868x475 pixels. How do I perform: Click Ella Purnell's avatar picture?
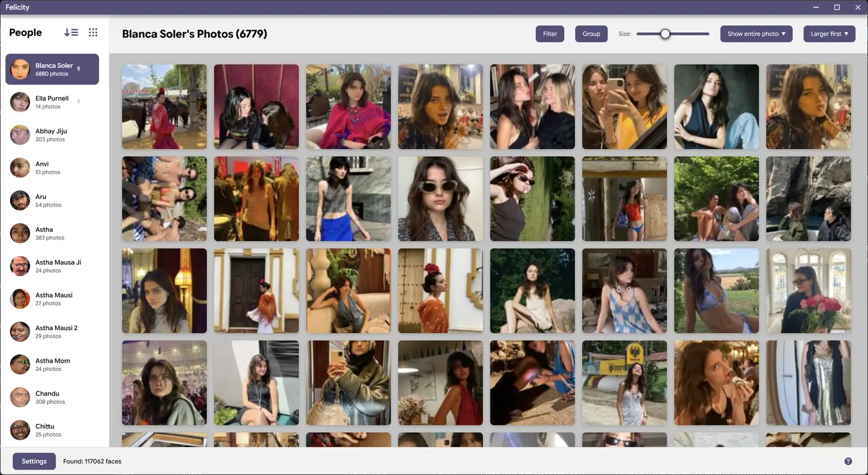[20, 102]
